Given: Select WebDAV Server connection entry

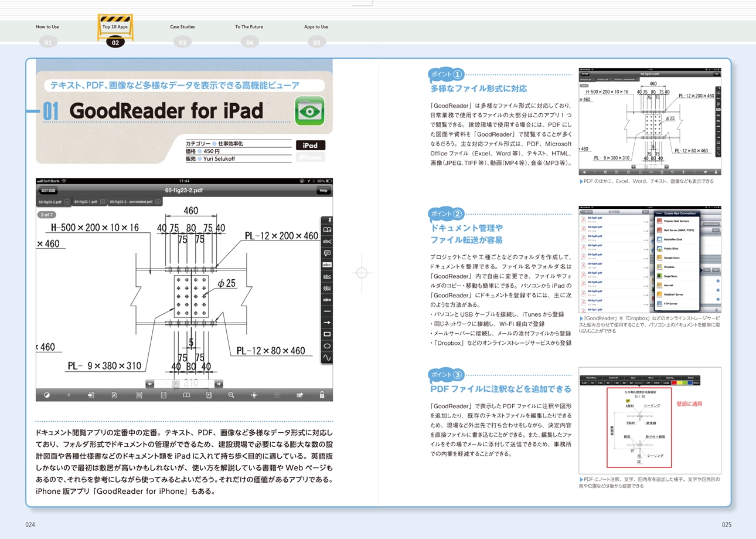Looking at the screenshot, I should (x=677, y=294).
